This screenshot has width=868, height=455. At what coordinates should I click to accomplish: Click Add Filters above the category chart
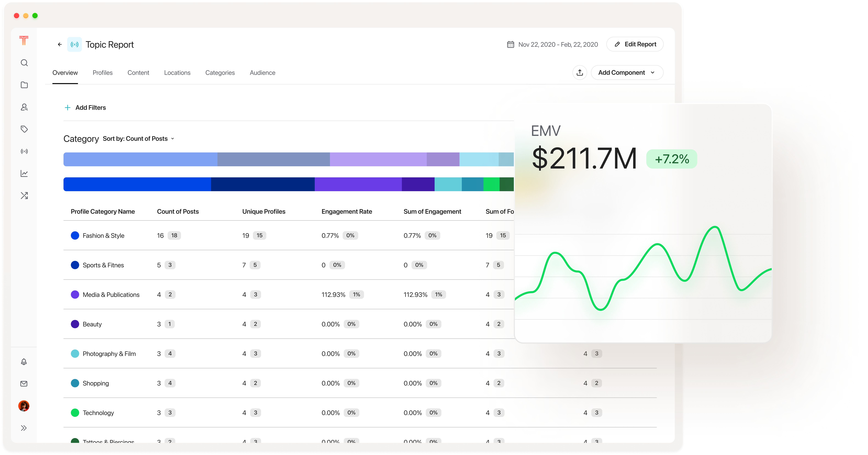point(85,108)
